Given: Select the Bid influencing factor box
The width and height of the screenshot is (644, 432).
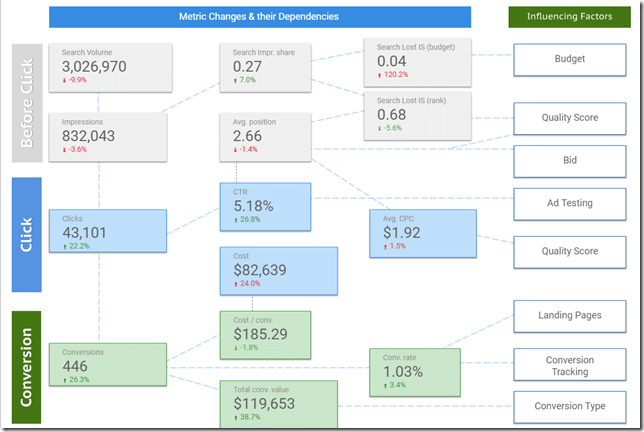Looking at the screenshot, I should tap(569, 160).
